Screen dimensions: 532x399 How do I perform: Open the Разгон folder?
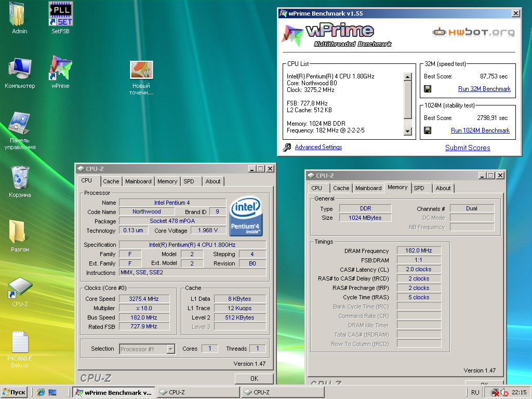pyautogui.click(x=20, y=236)
